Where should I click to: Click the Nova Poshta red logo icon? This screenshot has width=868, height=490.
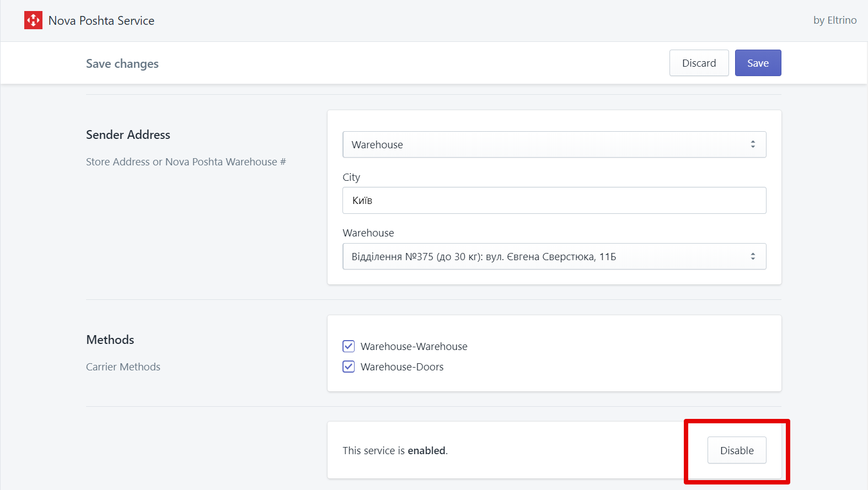point(33,20)
